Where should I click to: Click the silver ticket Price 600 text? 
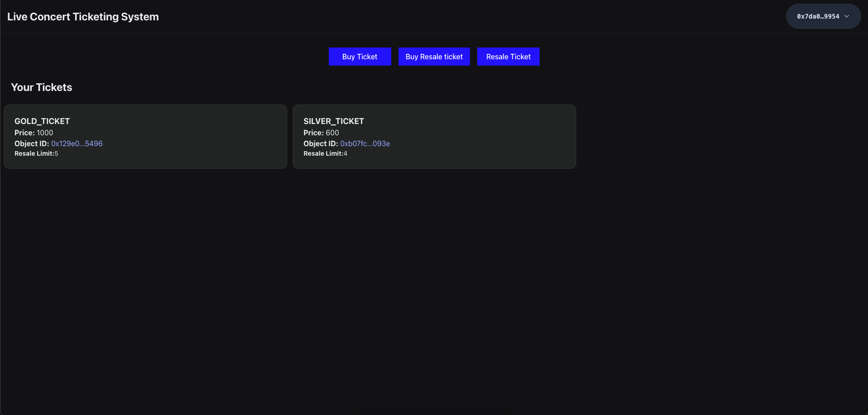point(321,133)
